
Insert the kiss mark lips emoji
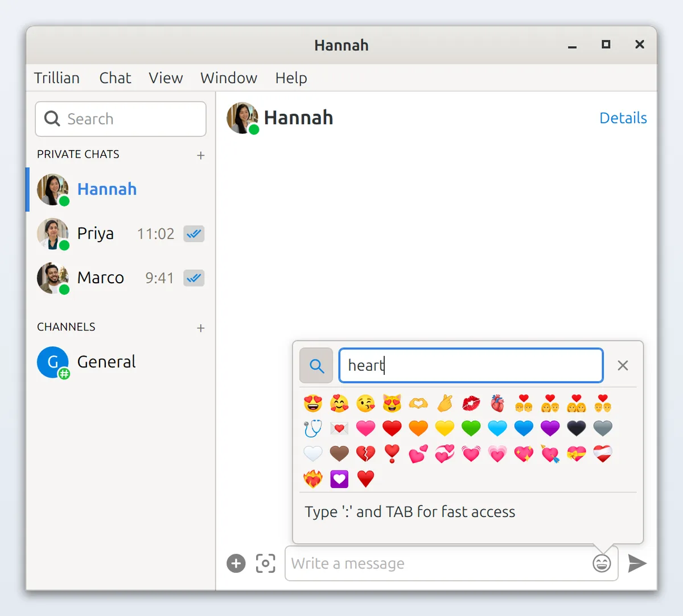[471, 403]
